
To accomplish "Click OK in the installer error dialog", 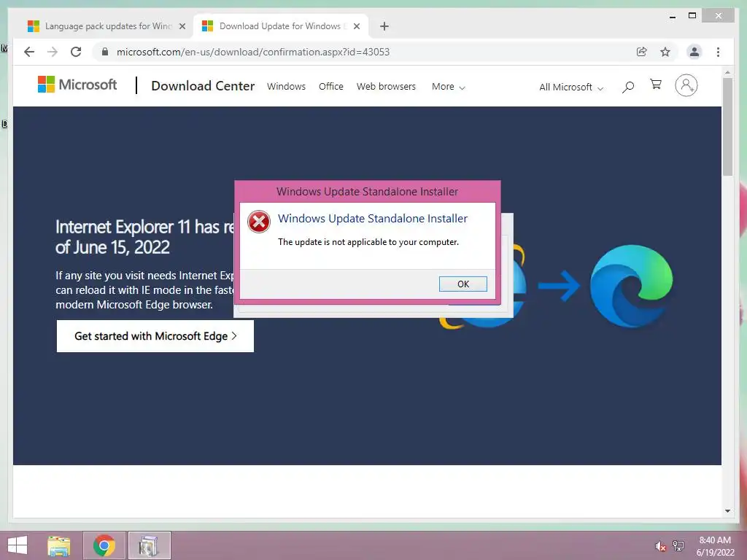I will [x=462, y=284].
